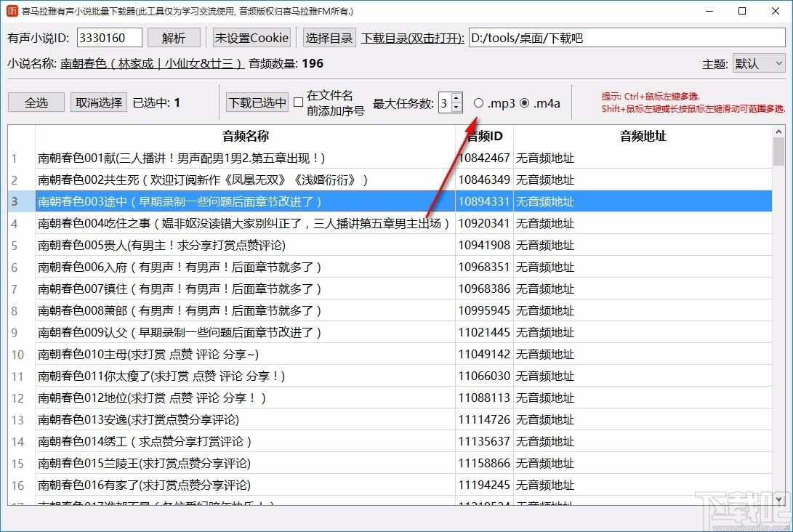Select row 南朝春色010主母
This screenshot has width=793, height=532.
(245, 355)
